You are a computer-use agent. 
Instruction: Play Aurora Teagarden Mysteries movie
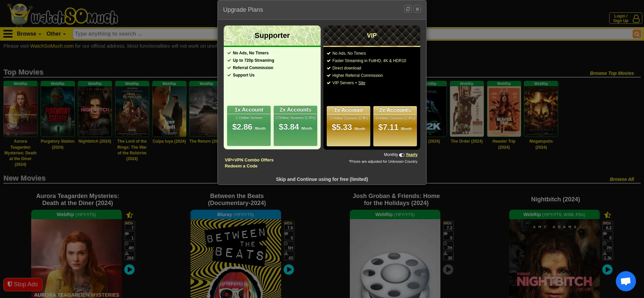pos(129,269)
